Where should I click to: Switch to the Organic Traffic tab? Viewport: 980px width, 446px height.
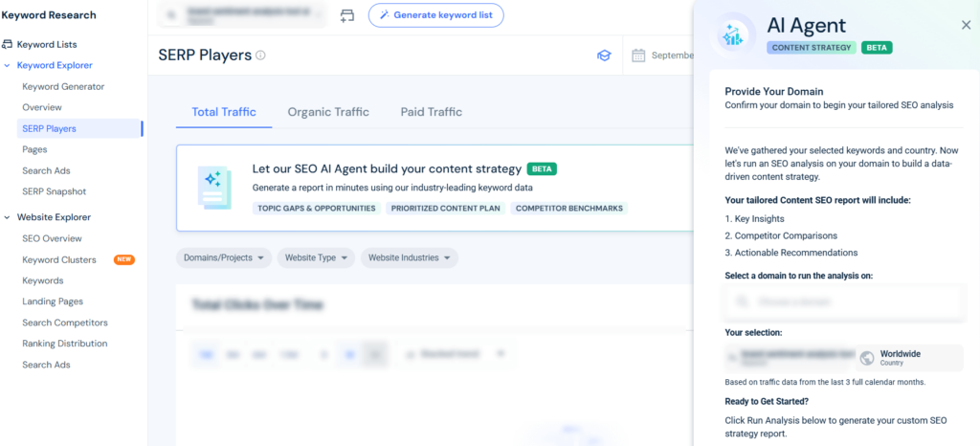tap(328, 112)
